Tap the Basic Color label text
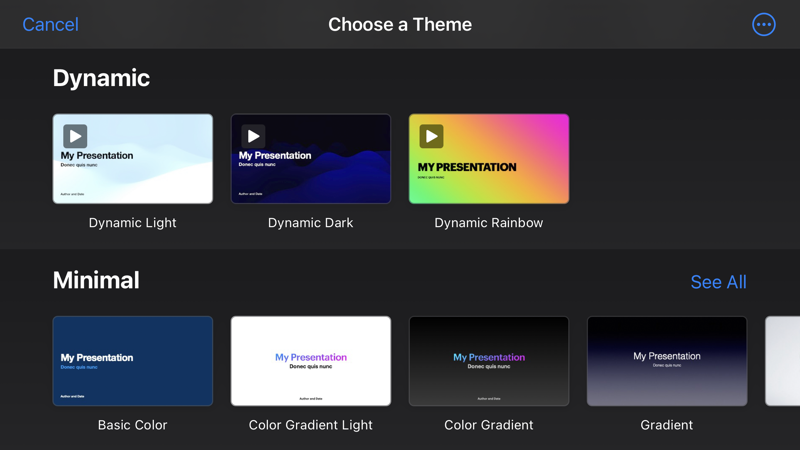Screen dimensions: 800x450 click(133, 425)
